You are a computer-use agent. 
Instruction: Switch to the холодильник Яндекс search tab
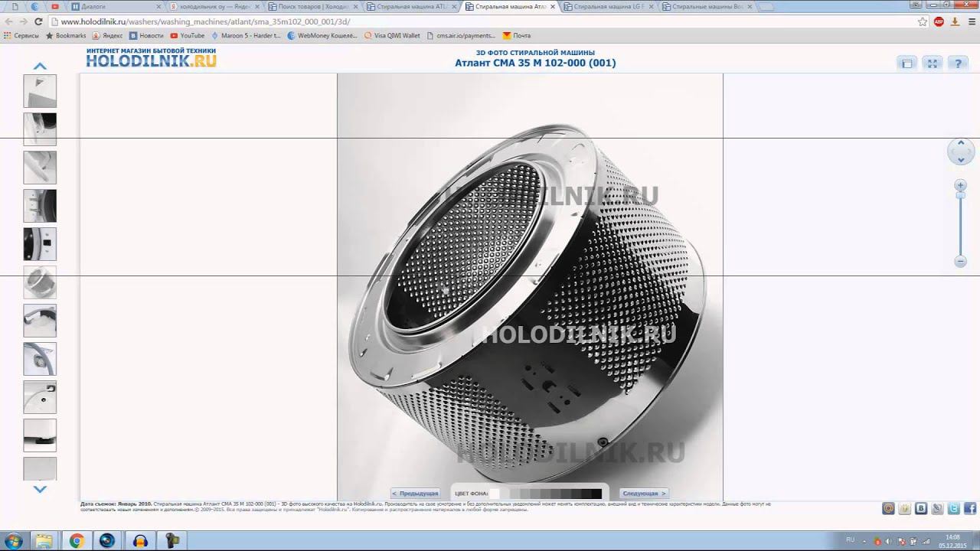[x=216, y=6]
